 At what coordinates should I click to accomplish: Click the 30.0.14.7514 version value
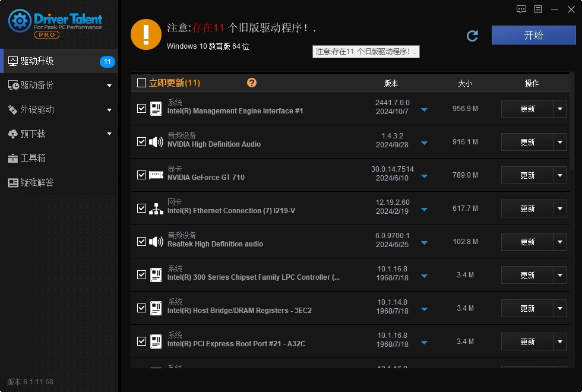(393, 169)
